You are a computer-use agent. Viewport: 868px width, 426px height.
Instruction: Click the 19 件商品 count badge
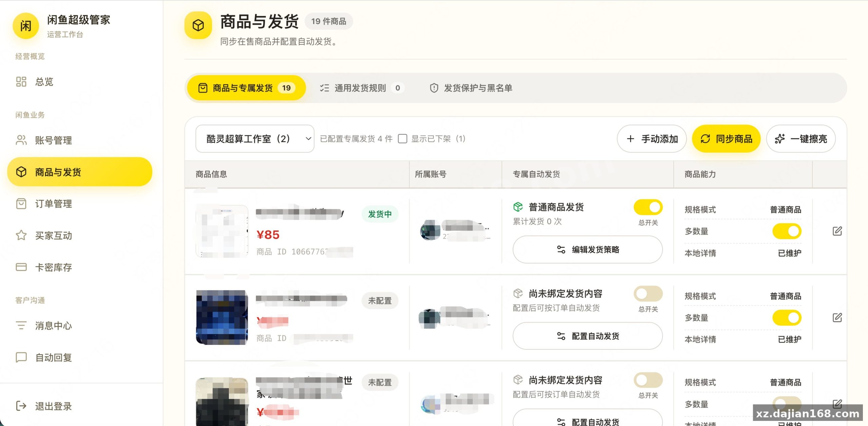tap(329, 21)
